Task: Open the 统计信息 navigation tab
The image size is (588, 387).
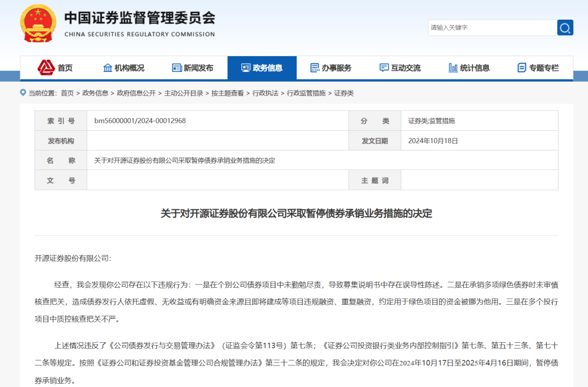Action: pos(474,68)
